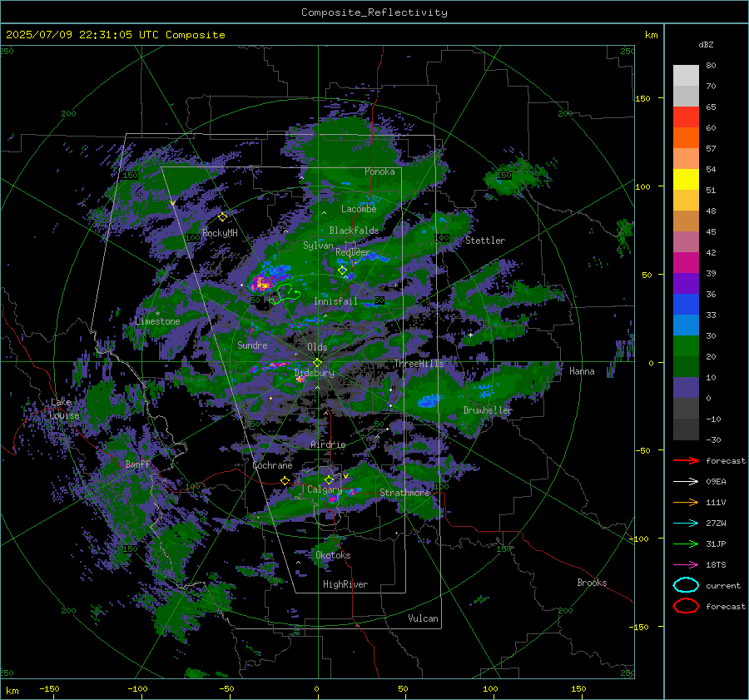Select the 42 dBZ pink color swatch
This screenshot has width=749, height=700.
[x=686, y=241]
